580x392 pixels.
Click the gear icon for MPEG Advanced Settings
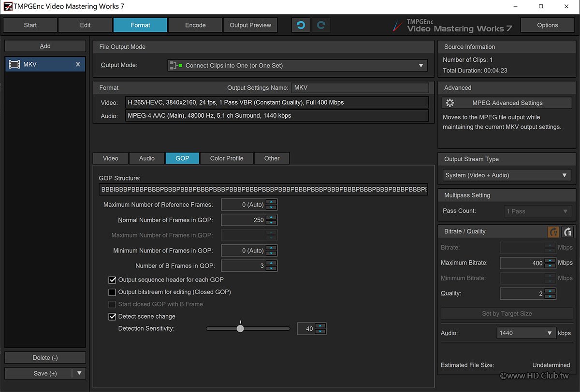click(450, 103)
